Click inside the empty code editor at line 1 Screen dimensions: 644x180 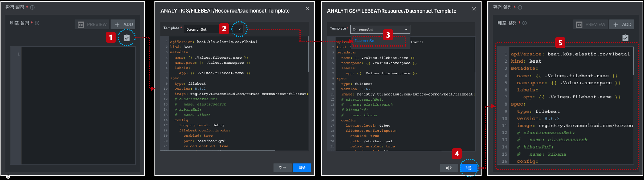coord(79,54)
